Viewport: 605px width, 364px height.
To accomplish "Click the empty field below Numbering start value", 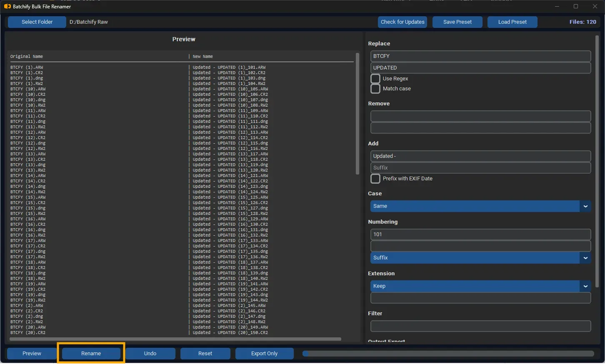I will click(x=480, y=246).
